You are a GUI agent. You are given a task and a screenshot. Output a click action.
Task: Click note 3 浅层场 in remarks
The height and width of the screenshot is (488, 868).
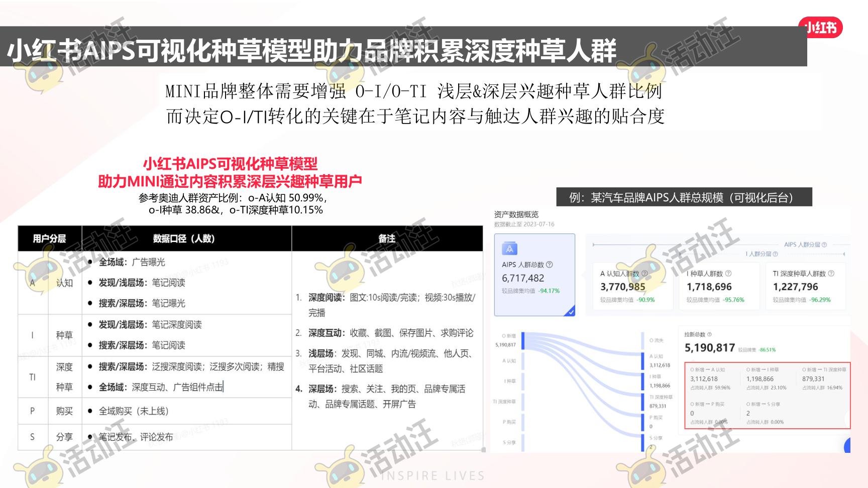click(384, 361)
